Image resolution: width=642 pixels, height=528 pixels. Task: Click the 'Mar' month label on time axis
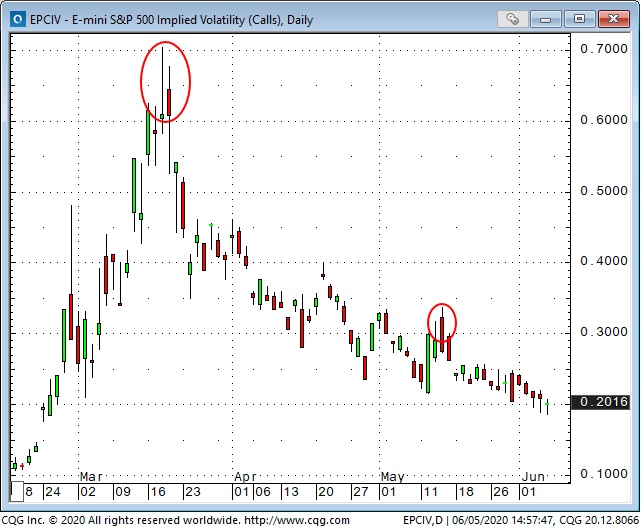tap(90, 476)
